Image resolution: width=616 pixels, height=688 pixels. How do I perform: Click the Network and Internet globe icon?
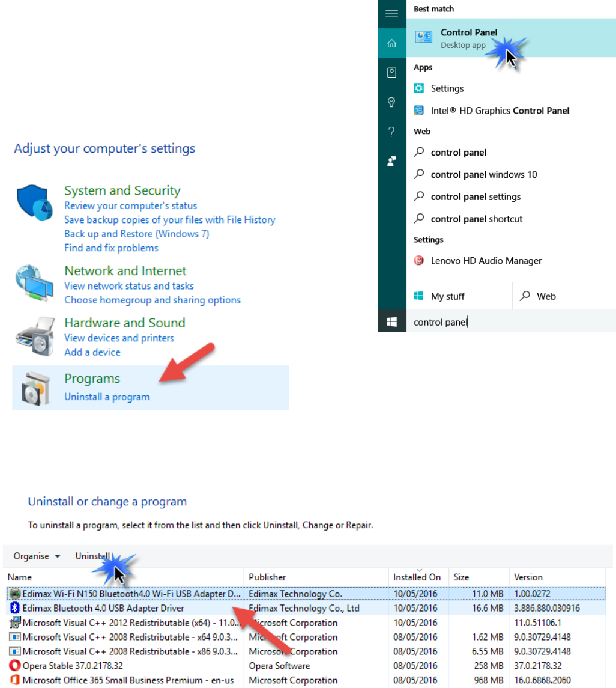[x=34, y=283]
